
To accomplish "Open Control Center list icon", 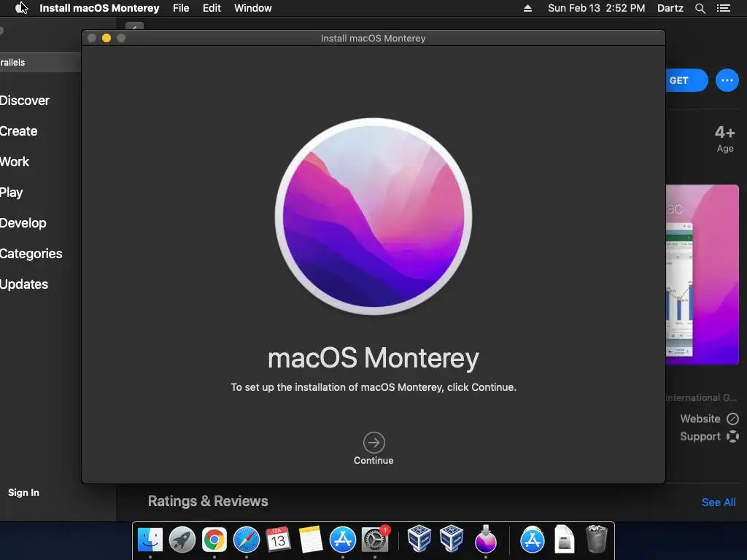I will (723, 8).
